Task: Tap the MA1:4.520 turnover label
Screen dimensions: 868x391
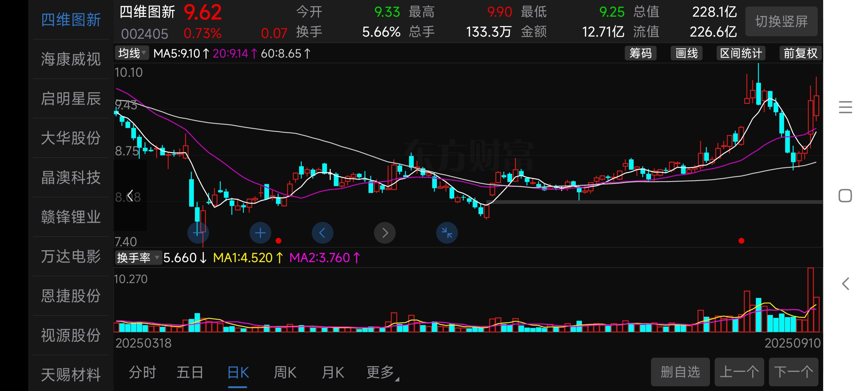Action: pyautogui.click(x=248, y=258)
